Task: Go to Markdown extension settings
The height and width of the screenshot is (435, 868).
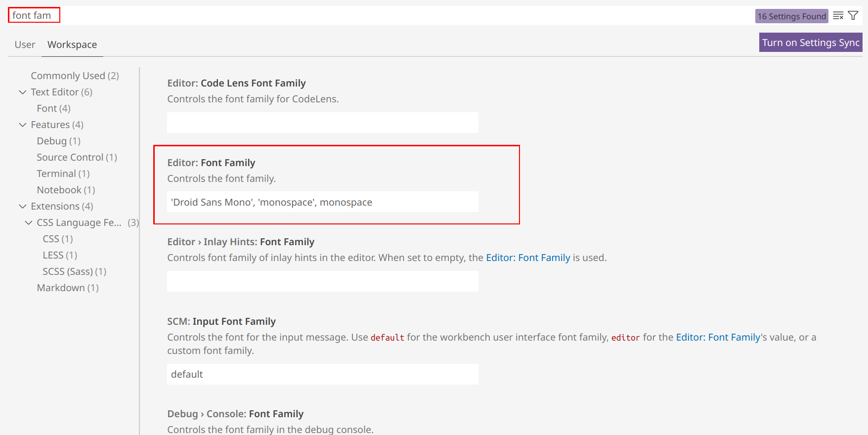Action: pos(68,288)
